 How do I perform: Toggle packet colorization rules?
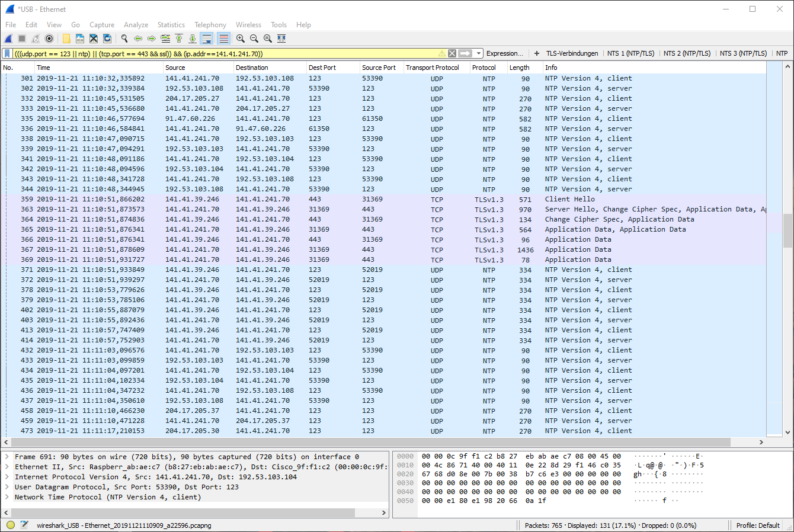(x=223, y=39)
